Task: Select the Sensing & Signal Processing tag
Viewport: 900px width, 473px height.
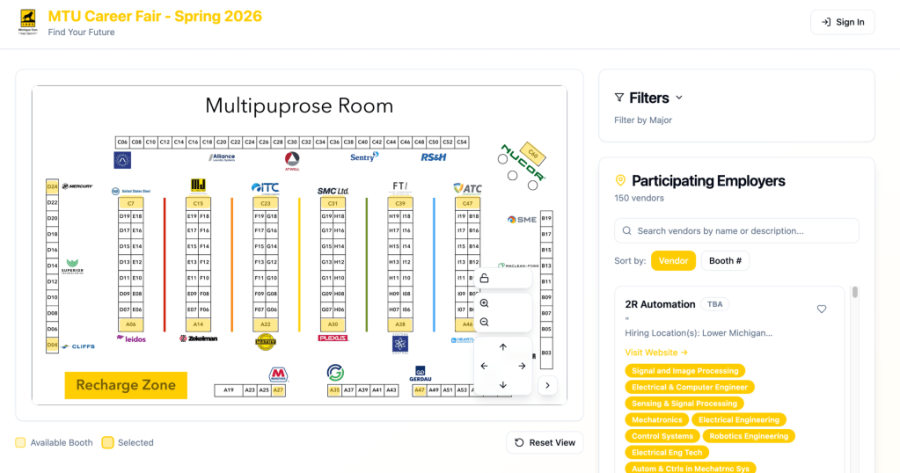Action: (x=684, y=404)
